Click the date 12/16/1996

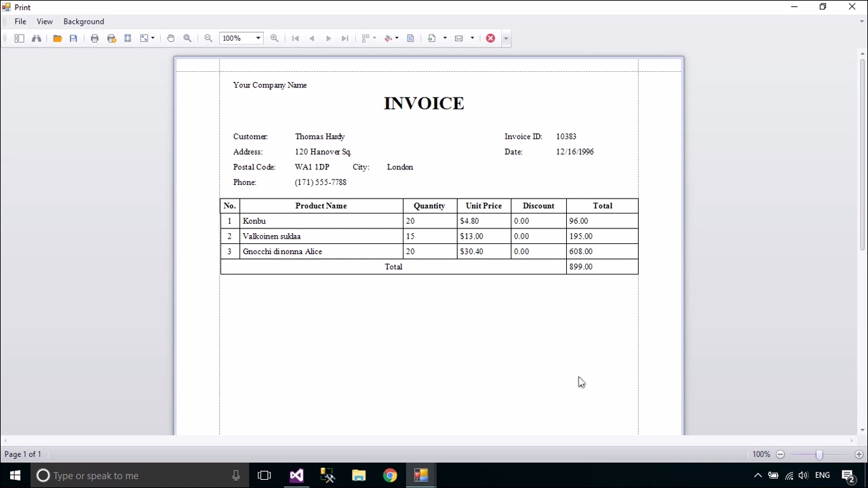click(575, 152)
